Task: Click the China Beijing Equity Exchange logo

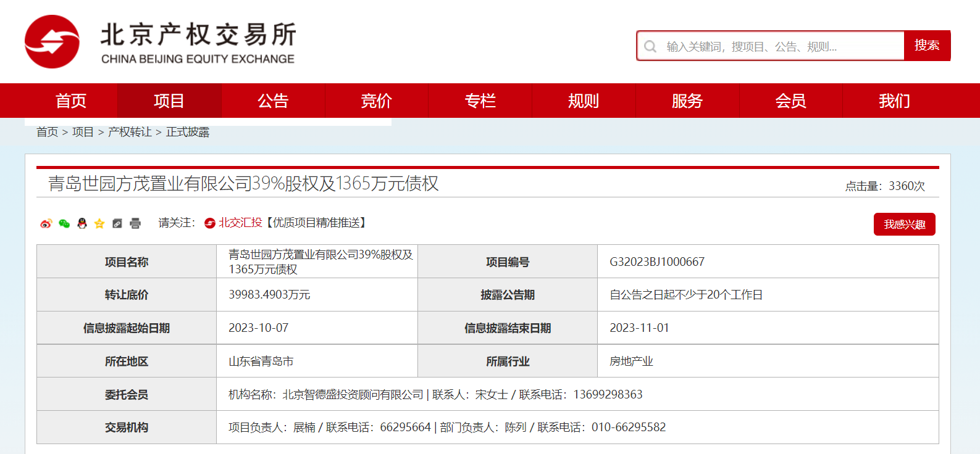Action: coord(160,42)
